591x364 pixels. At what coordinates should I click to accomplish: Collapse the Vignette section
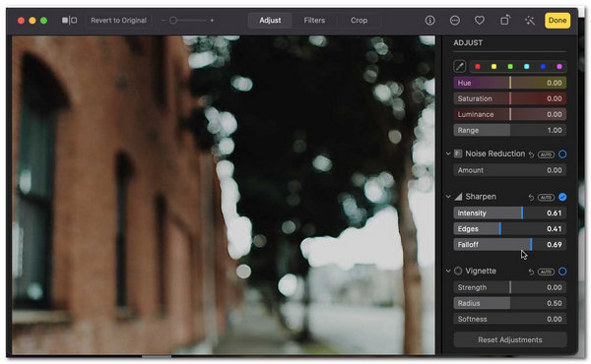pos(448,271)
